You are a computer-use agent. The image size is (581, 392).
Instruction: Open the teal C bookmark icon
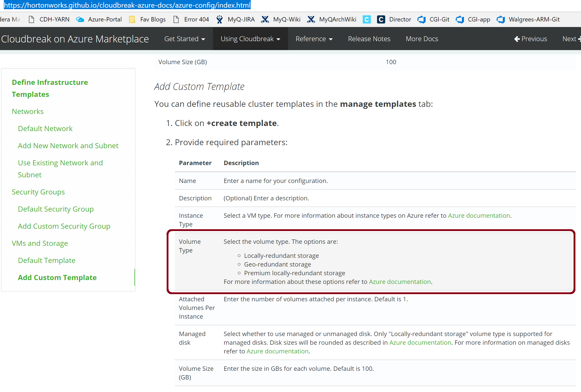coord(367,19)
